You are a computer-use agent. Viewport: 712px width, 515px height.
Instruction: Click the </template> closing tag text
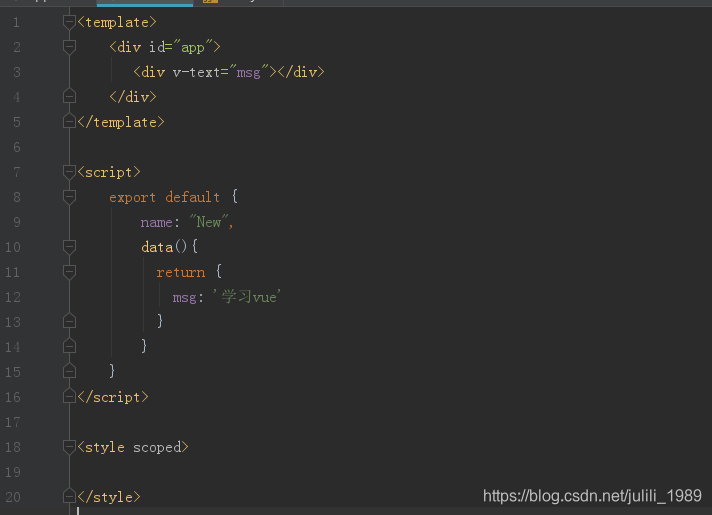coord(121,122)
